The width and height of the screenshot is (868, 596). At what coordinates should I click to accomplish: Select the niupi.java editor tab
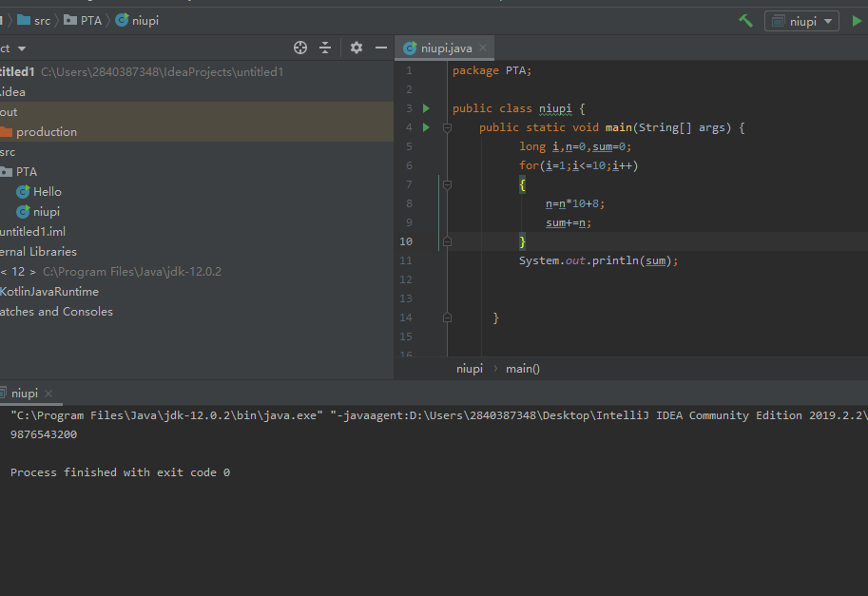[445, 48]
